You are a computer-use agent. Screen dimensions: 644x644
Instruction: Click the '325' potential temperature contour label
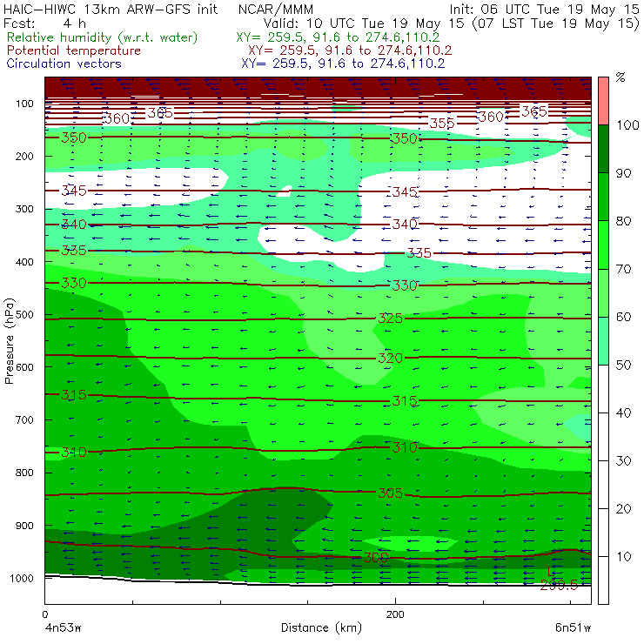click(390, 319)
